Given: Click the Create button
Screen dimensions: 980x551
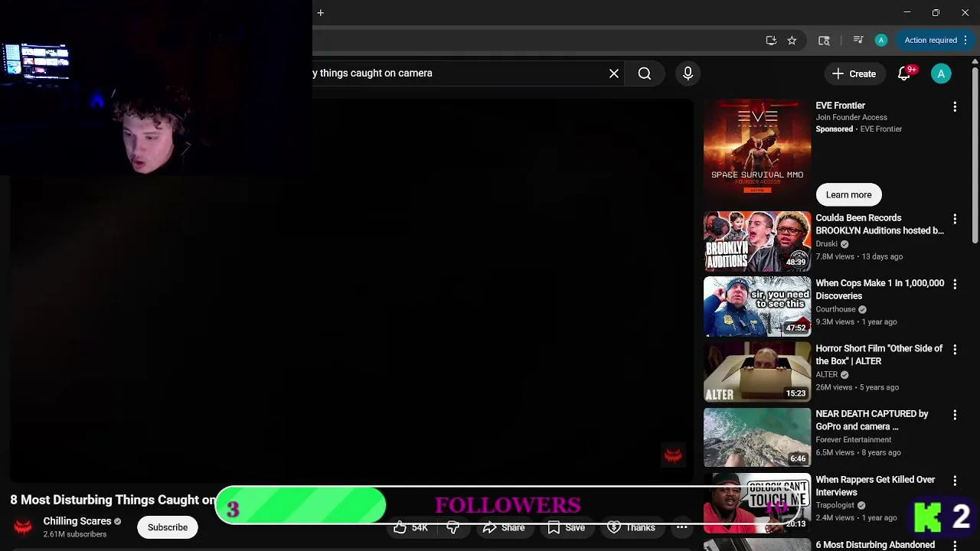Looking at the screenshot, I should point(854,73).
